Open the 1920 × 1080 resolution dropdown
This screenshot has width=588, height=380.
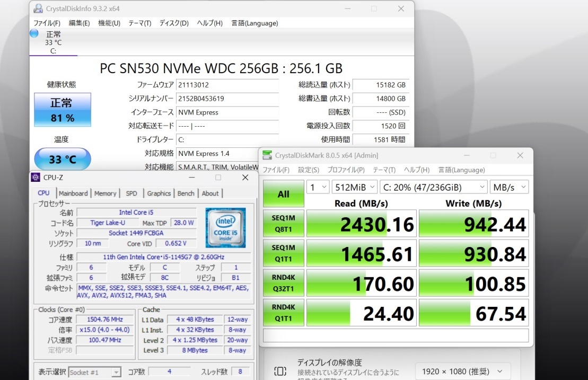point(463,372)
